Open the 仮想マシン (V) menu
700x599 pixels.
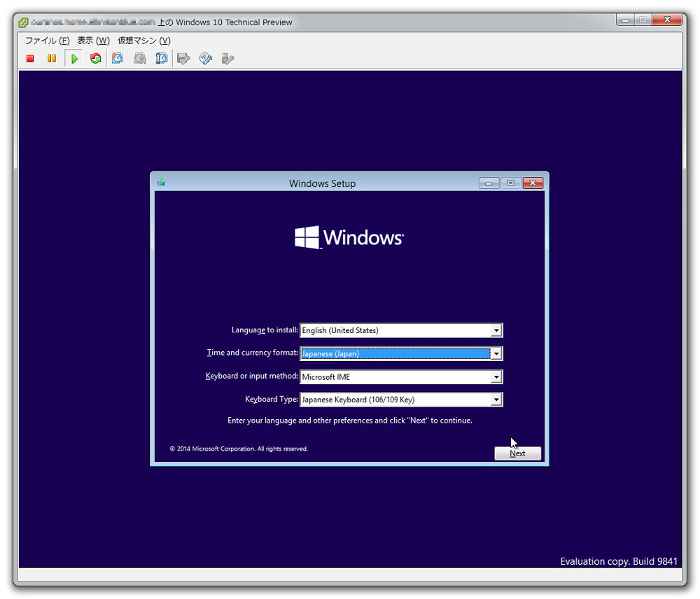[143, 41]
